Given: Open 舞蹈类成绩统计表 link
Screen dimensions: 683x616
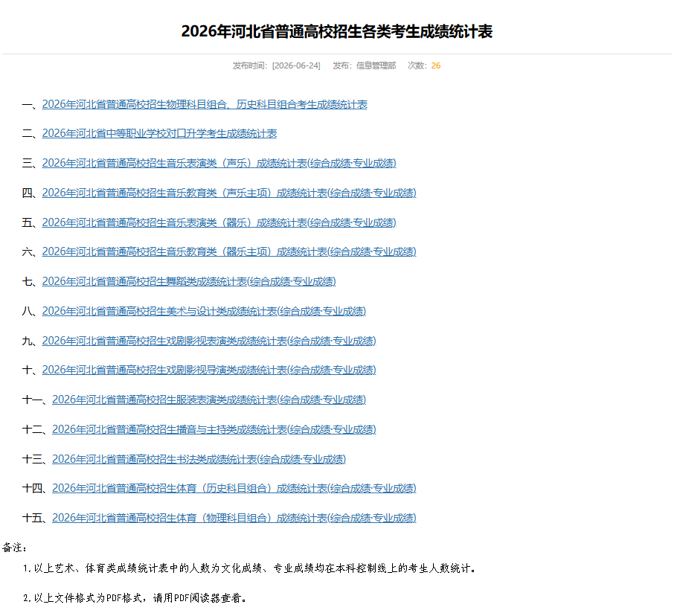Looking at the screenshot, I should coord(189,281).
